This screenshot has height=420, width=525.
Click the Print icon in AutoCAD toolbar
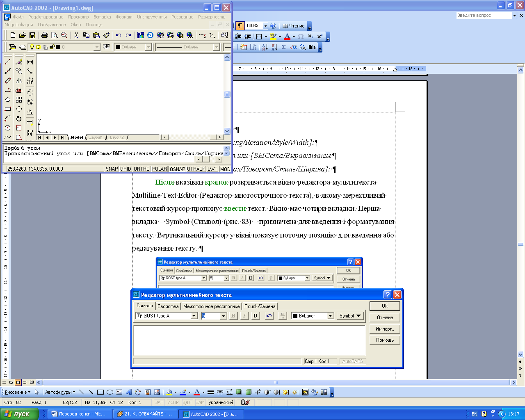click(45, 35)
